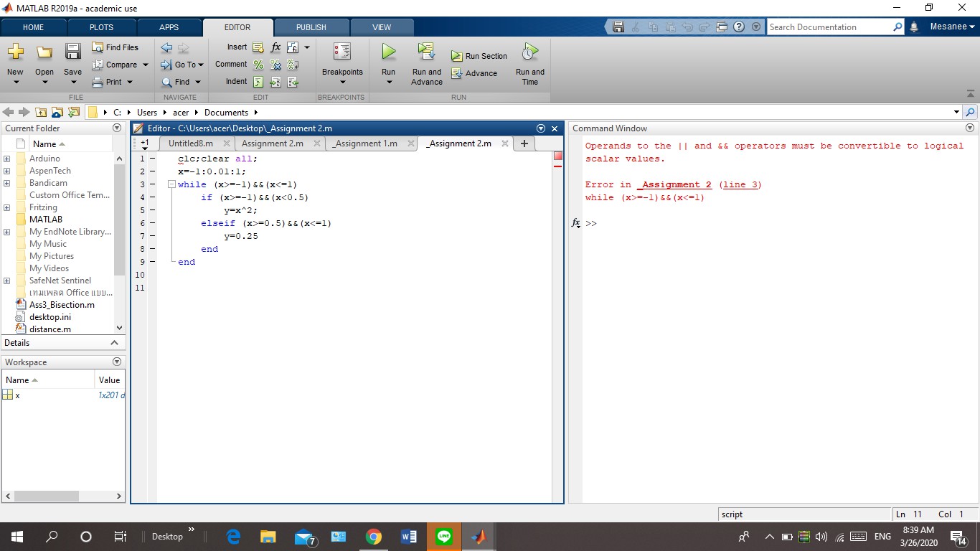Close the Untitled8.m tab
The height and width of the screenshot is (551, 980).
(x=225, y=143)
